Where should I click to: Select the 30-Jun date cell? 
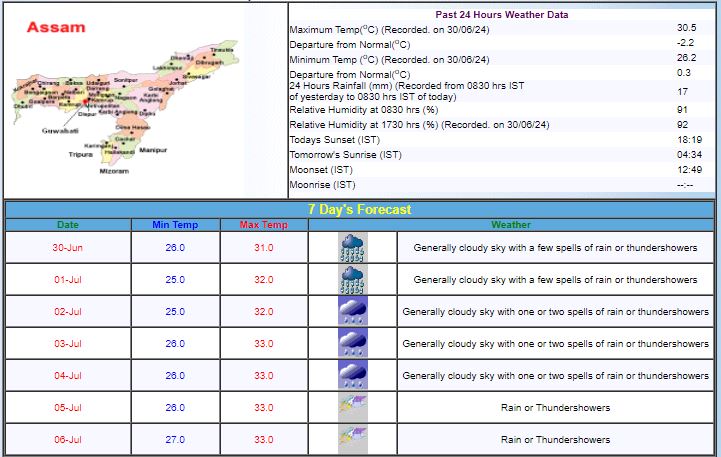(x=68, y=247)
